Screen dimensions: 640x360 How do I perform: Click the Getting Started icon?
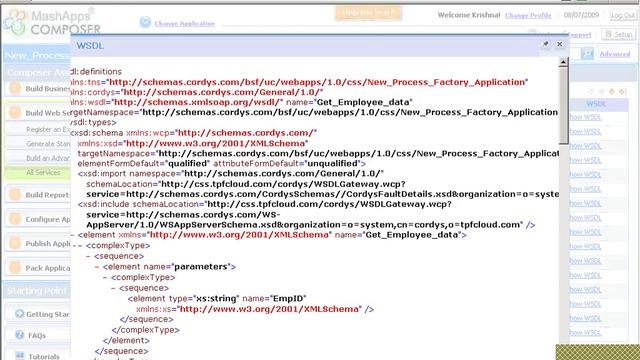click(19, 313)
